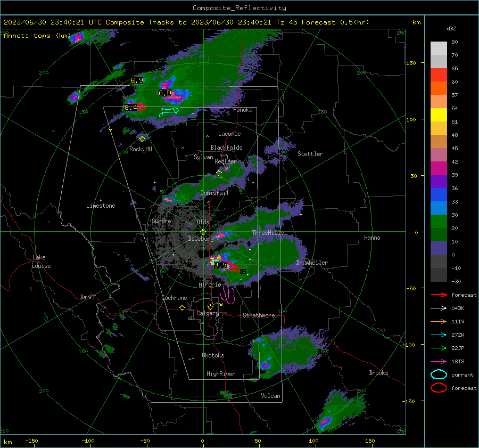Viewport: 479px width, 448px height.
Task: Click the storm top label 8.4
Action: (x=131, y=107)
